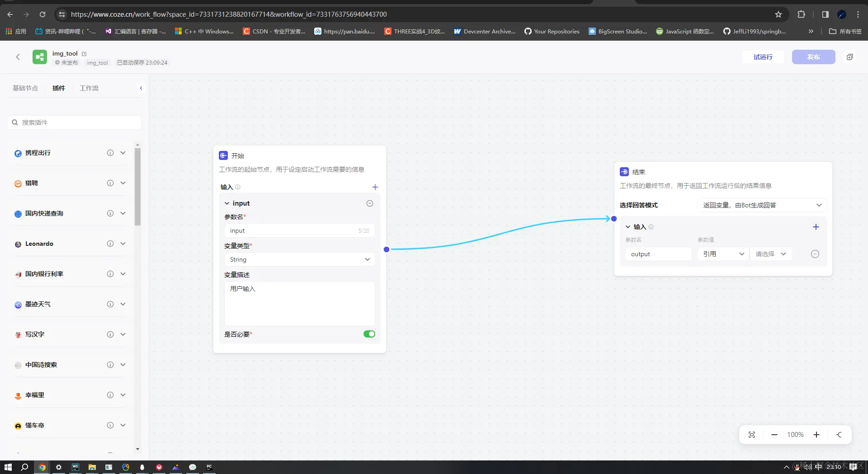Show info for Leonardo plugin
This screenshot has height=474, width=868.
coord(110,244)
